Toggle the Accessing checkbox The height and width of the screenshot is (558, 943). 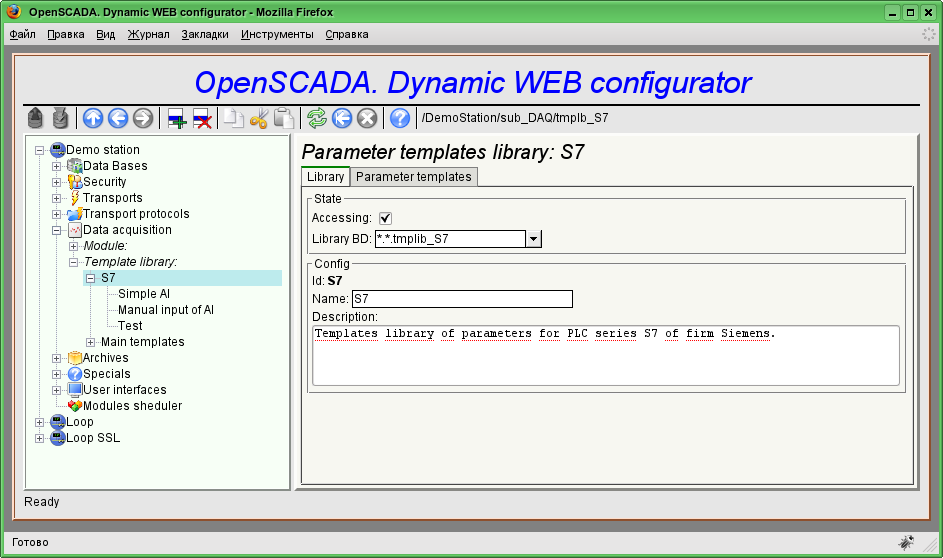[385, 218]
